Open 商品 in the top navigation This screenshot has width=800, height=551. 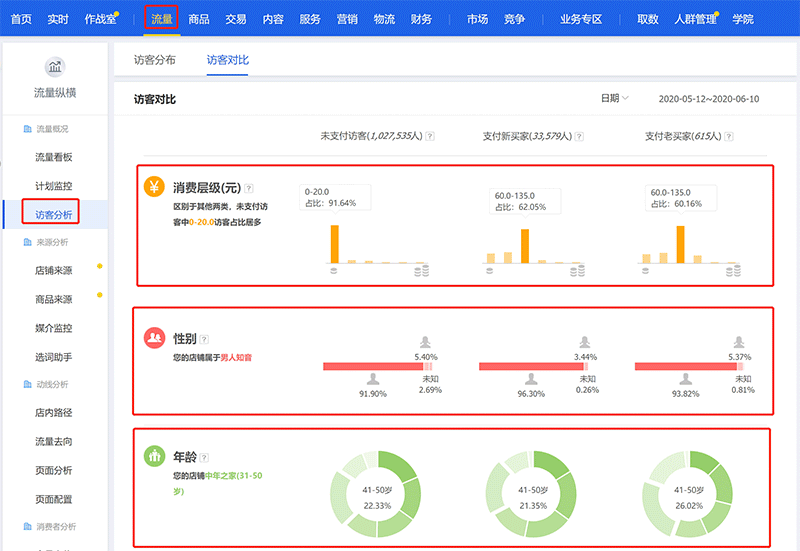click(x=199, y=19)
